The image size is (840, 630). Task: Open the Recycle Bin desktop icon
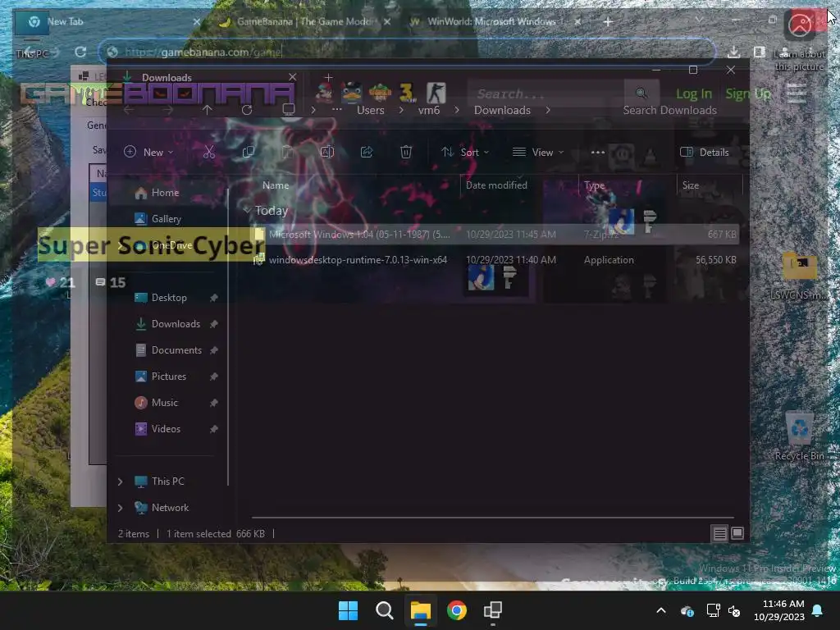(799, 436)
